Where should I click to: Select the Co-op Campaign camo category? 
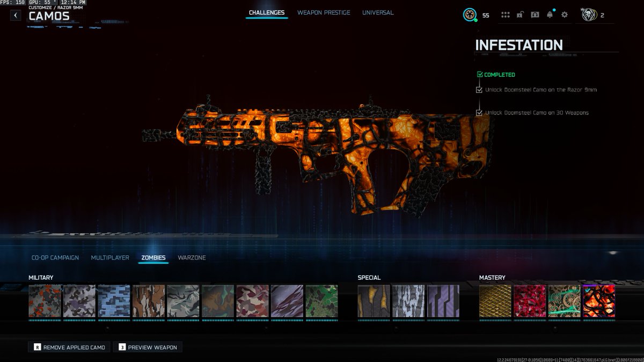(55, 258)
